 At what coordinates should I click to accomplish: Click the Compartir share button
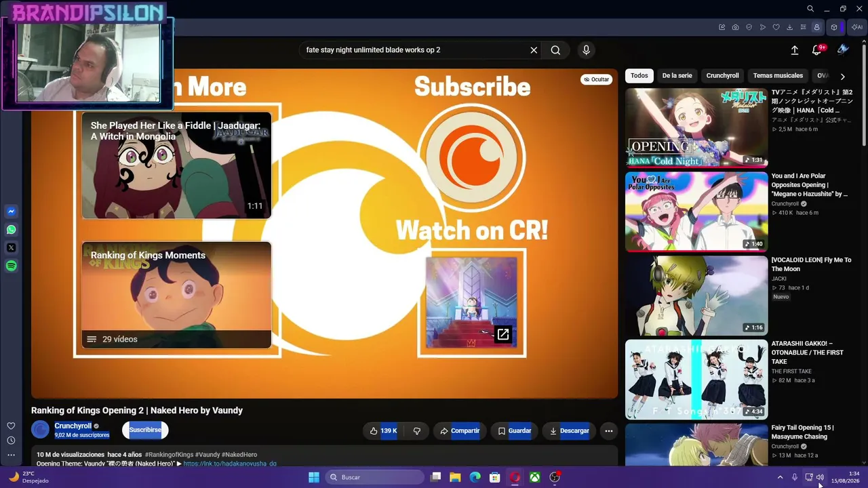tap(460, 431)
